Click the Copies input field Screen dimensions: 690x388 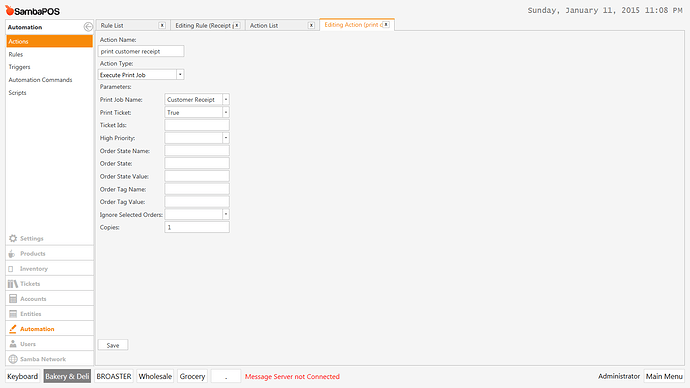click(x=197, y=227)
